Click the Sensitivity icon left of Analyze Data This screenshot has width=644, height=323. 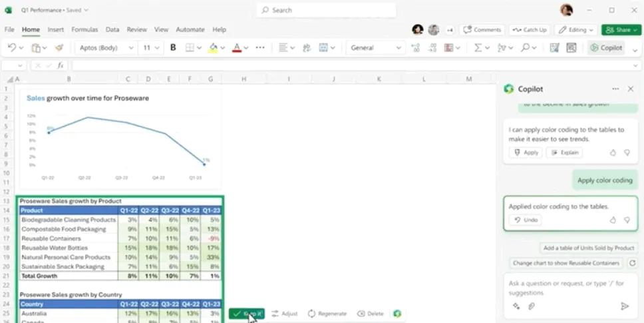coord(554,48)
